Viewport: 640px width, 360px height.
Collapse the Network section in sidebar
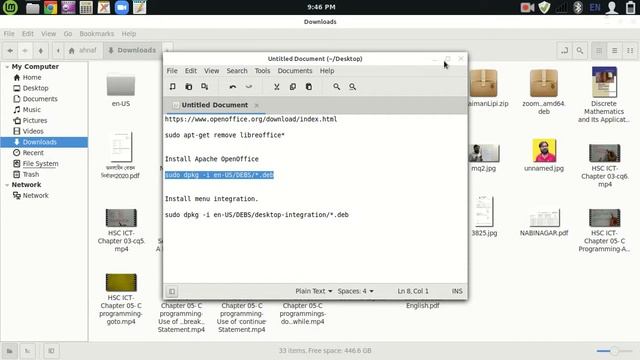(x=7, y=185)
